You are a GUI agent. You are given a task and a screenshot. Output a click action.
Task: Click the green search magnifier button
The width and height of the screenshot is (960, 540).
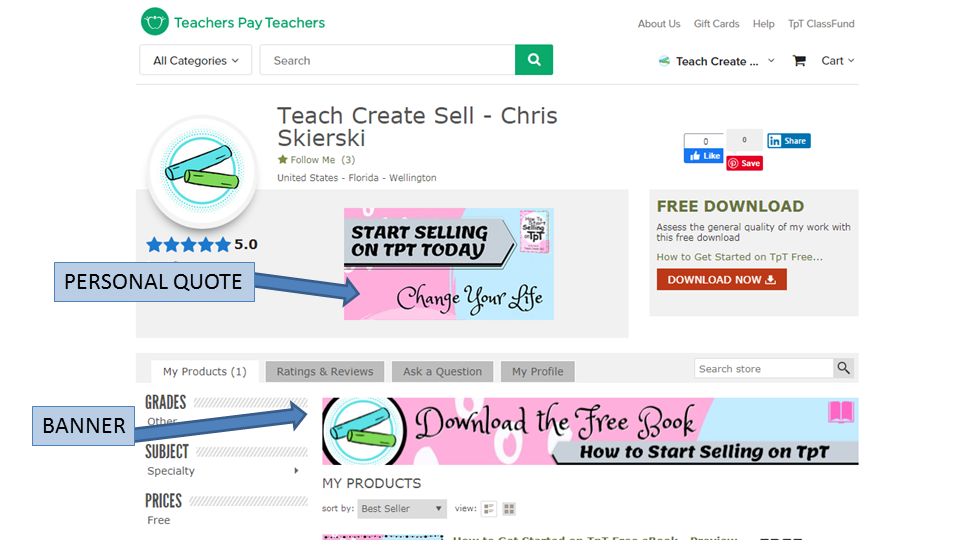pyautogui.click(x=534, y=60)
